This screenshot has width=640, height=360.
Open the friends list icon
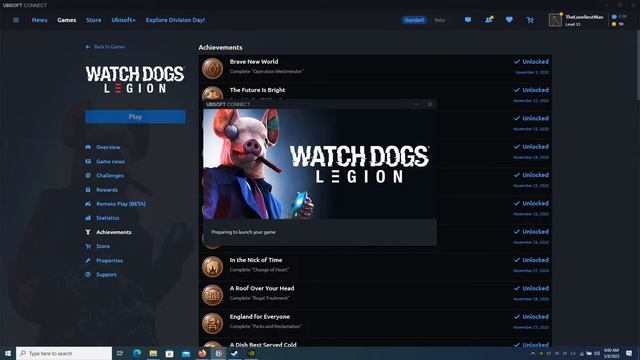(x=489, y=20)
